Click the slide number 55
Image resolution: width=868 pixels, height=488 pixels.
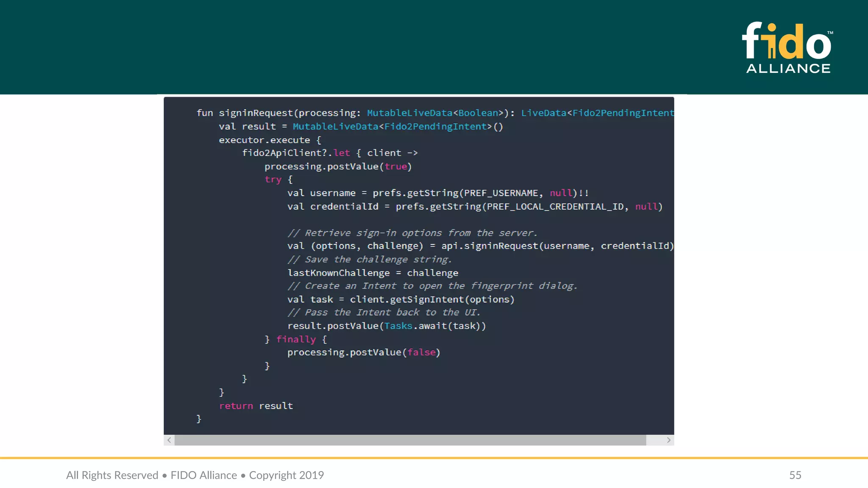(x=795, y=475)
